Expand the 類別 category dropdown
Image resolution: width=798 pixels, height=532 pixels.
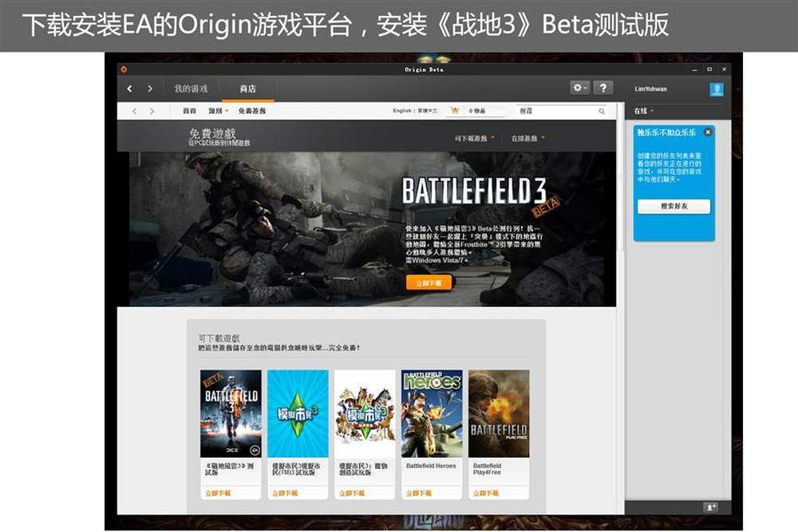tap(219, 111)
